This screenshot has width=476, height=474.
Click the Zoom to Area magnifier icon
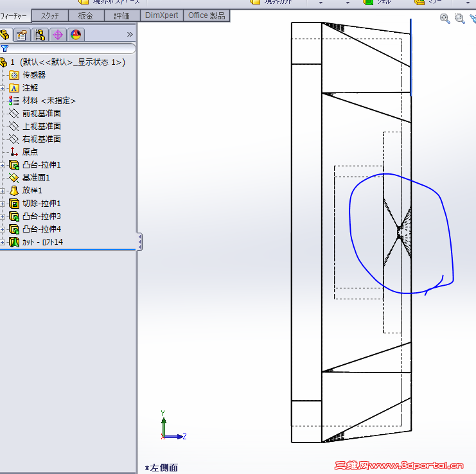[x=459, y=19]
